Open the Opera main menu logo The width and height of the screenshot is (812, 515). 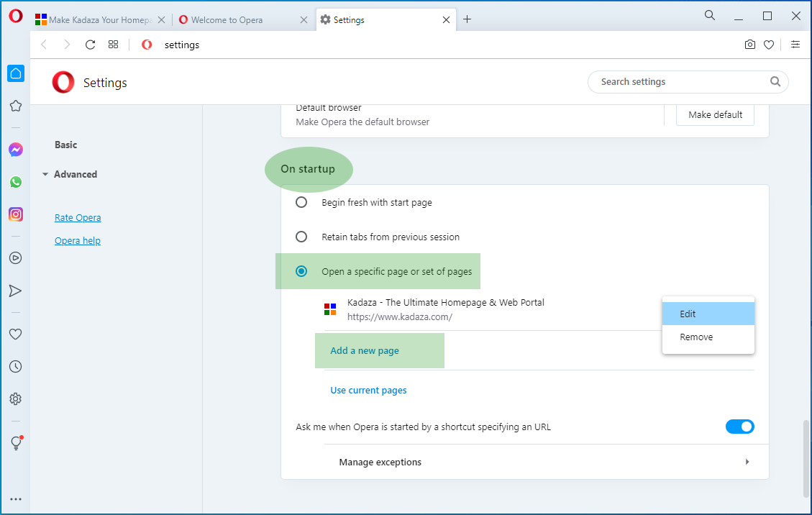16,16
